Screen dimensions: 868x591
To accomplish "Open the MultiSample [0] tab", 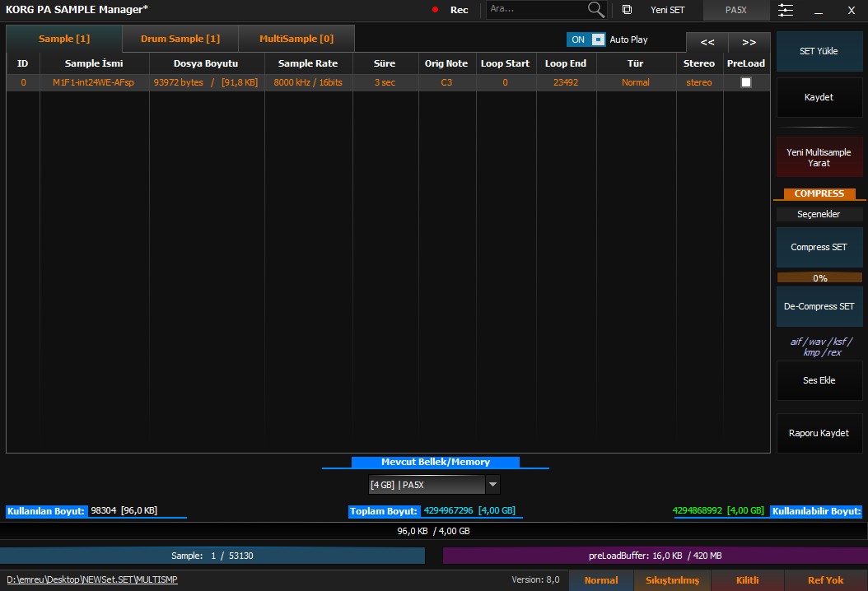I will 296,39.
